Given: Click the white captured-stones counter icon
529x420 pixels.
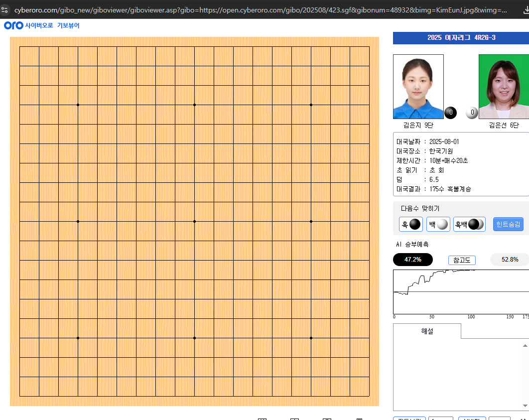Looking at the screenshot, I should (x=471, y=113).
